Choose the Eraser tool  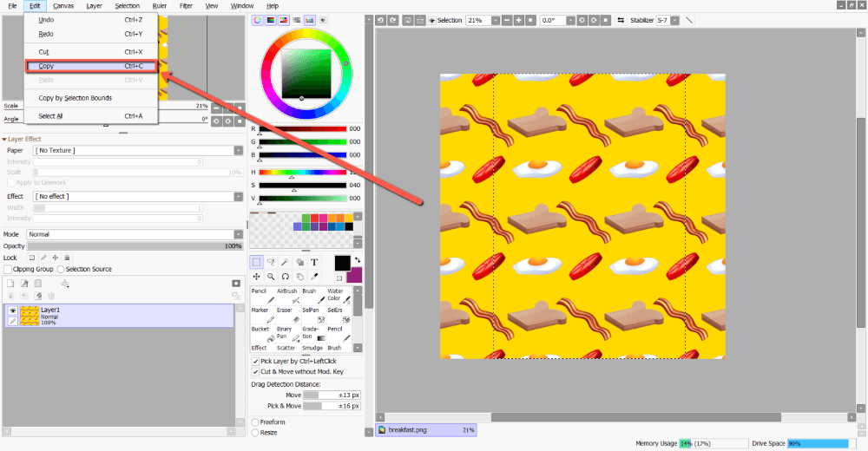288,315
